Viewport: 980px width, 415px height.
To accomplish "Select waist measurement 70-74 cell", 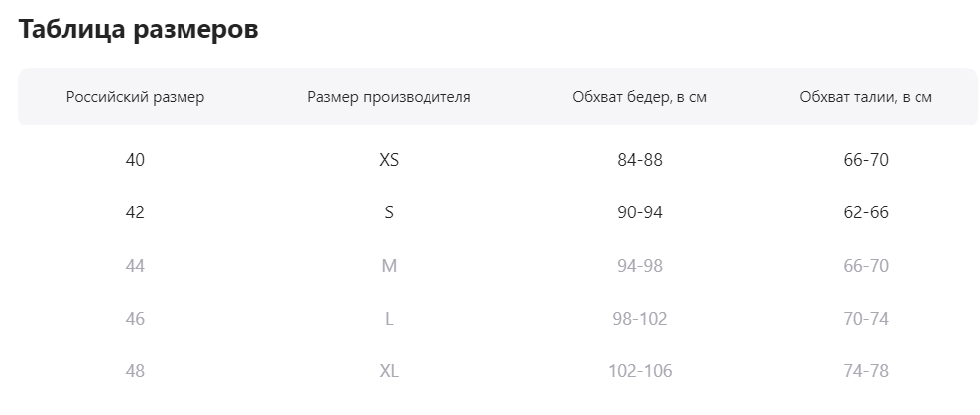I will tap(866, 319).
